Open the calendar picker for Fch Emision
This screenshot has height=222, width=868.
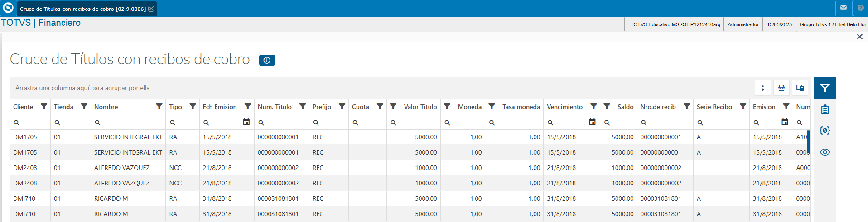pyautogui.click(x=246, y=122)
